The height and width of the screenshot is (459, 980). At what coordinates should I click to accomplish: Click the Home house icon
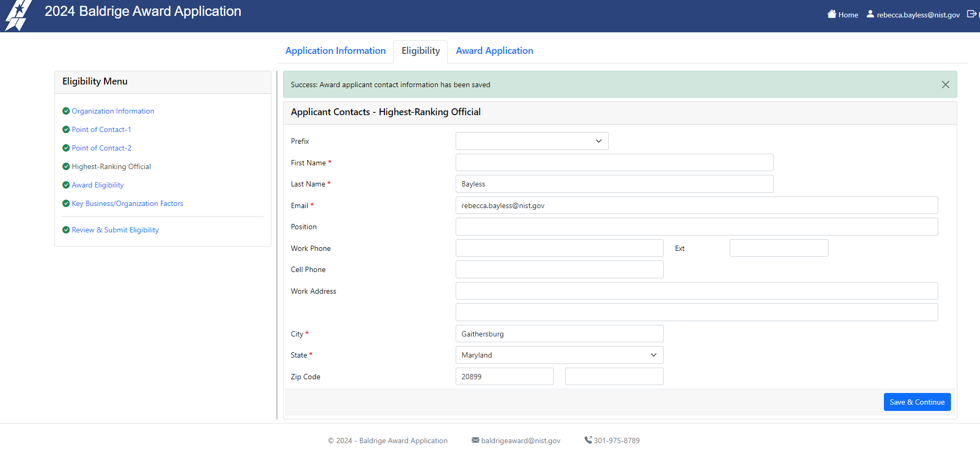point(832,14)
